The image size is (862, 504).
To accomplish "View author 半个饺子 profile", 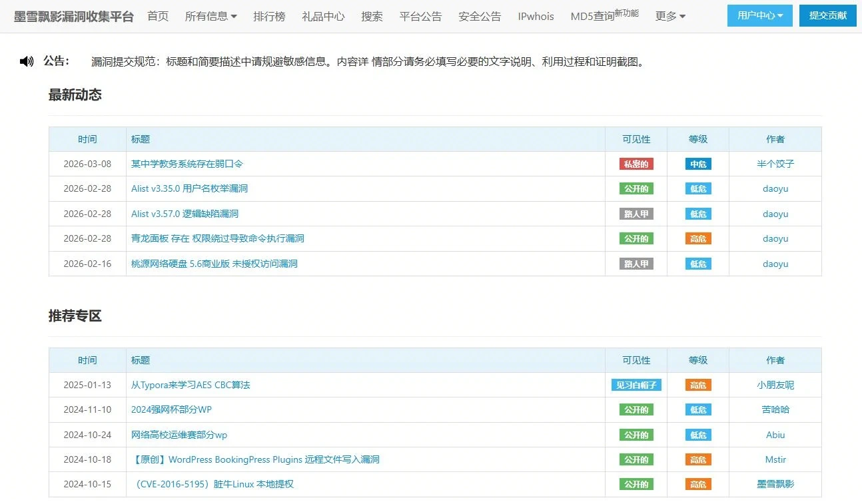I will (775, 164).
